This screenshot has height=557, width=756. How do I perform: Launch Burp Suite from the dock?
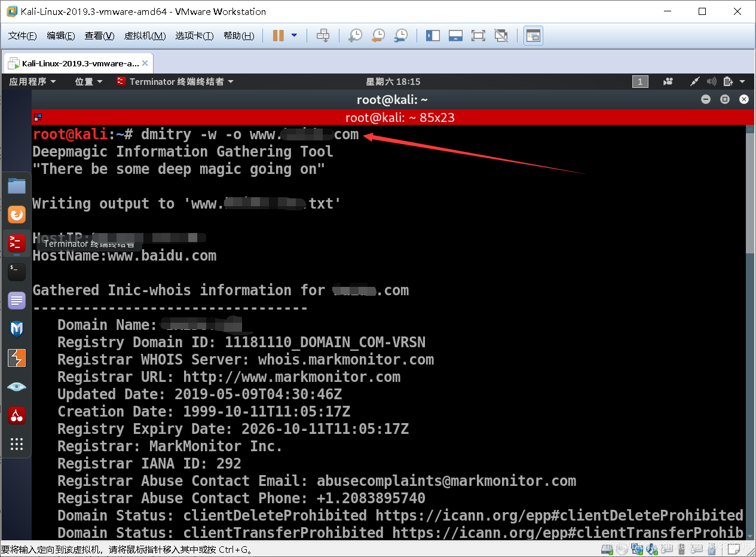[x=17, y=358]
